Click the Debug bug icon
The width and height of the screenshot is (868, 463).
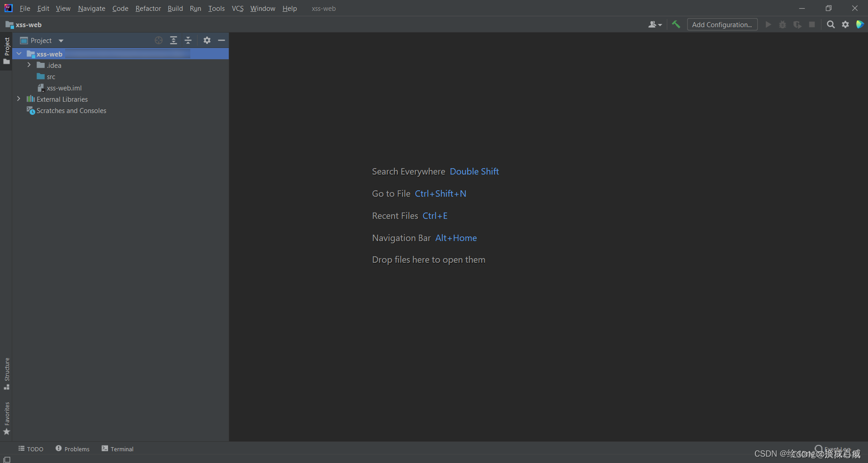pyautogui.click(x=783, y=24)
